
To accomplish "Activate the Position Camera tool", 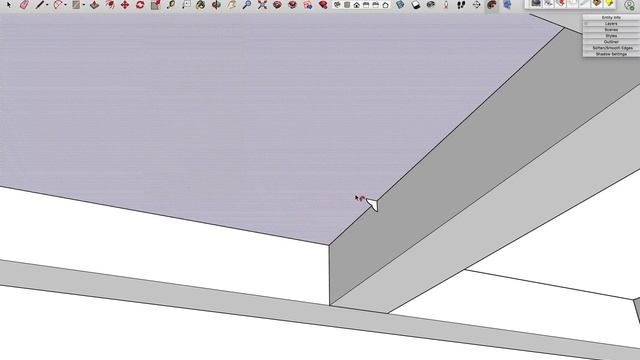I will 446,5.
